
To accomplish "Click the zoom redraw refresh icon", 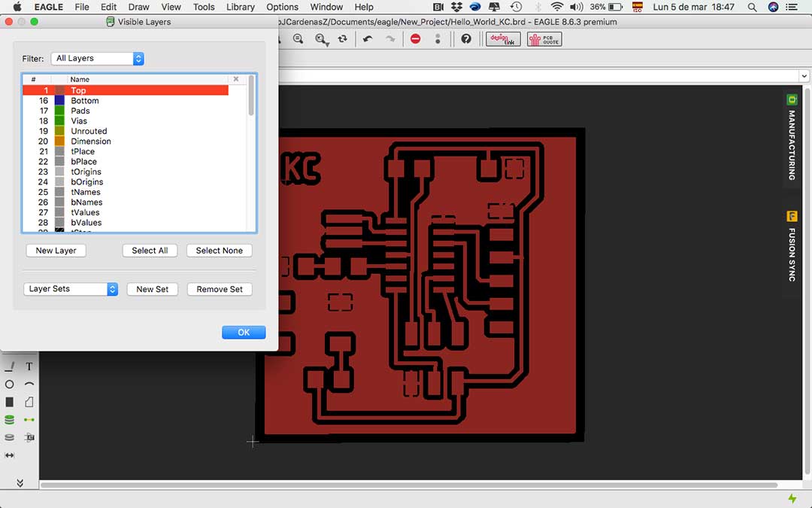I will pos(343,39).
